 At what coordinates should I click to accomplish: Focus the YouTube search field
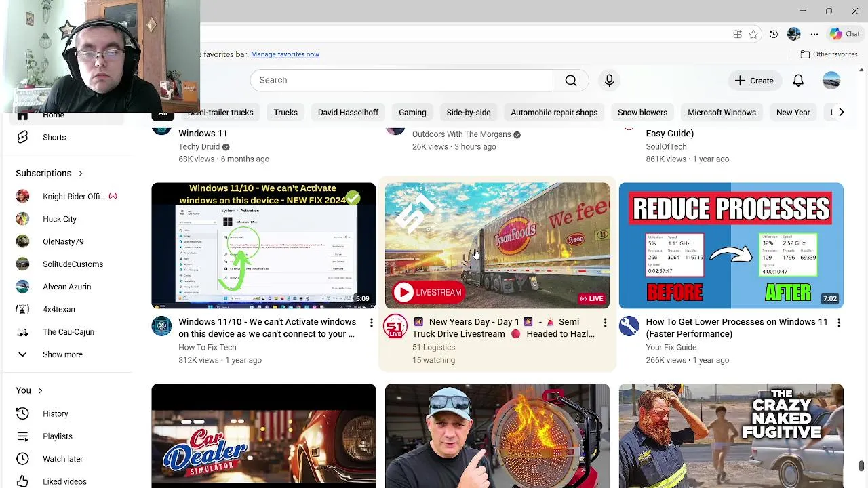tap(401, 80)
